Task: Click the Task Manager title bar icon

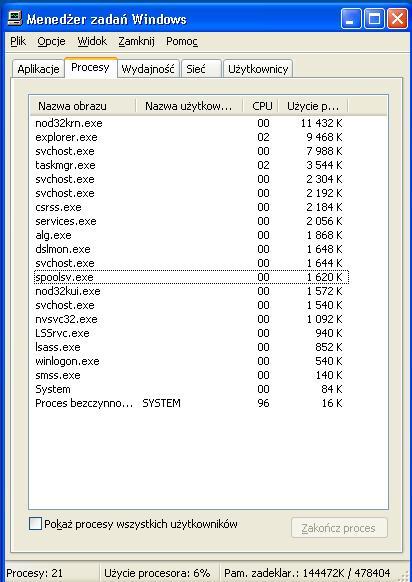Action: pos(15,18)
